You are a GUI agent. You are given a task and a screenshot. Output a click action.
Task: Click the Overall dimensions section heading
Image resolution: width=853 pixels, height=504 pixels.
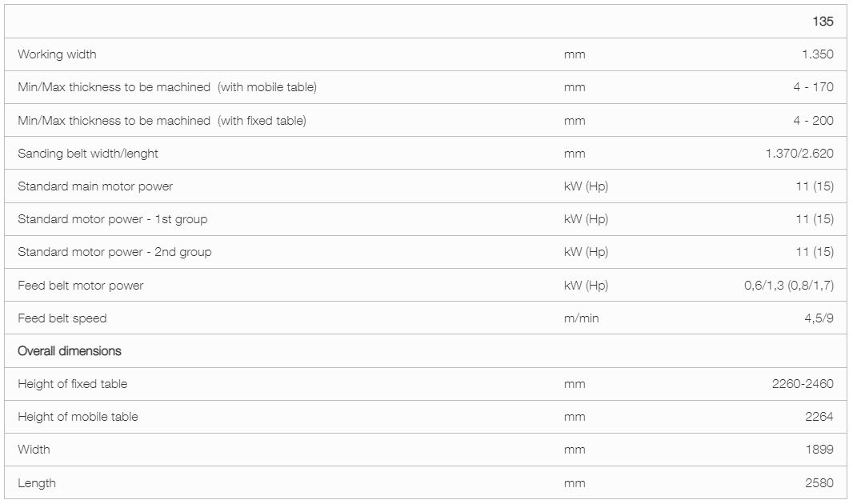point(70,350)
